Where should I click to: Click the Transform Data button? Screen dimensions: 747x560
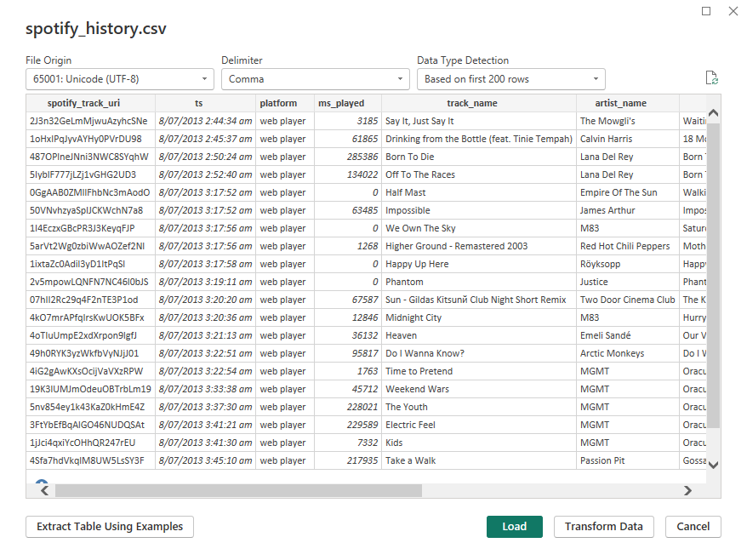pos(603,527)
